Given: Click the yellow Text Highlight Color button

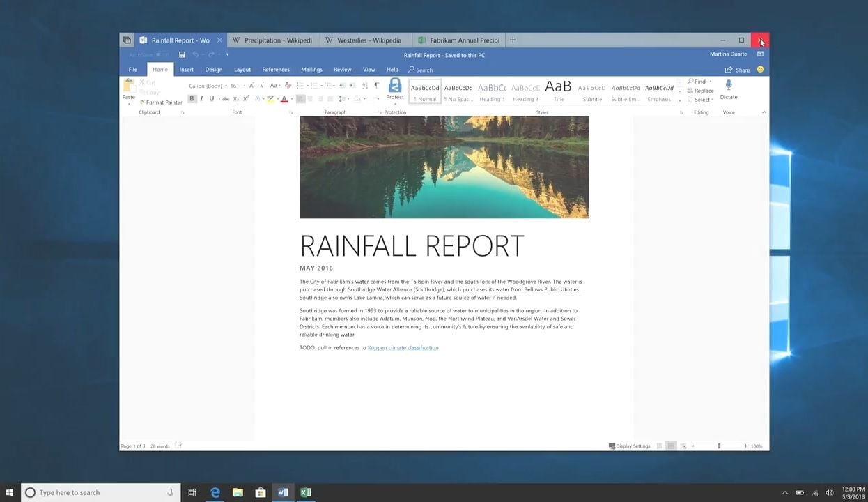Looking at the screenshot, I should coord(270,99).
